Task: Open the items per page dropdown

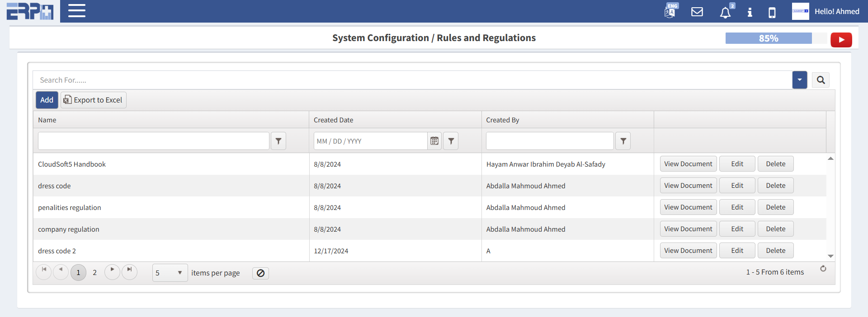Action: [170, 273]
